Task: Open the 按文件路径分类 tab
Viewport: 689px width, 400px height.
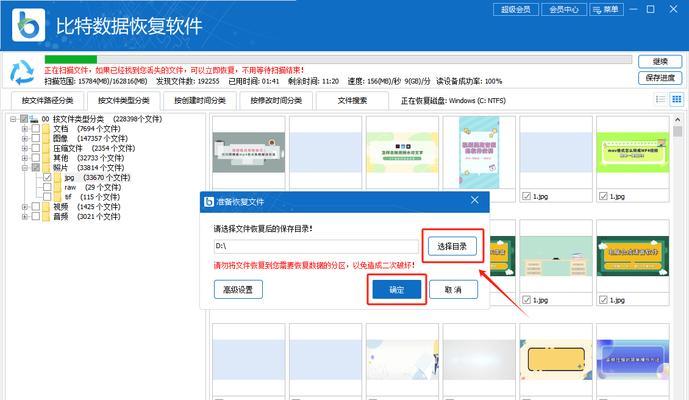Action: coord(47,101)
